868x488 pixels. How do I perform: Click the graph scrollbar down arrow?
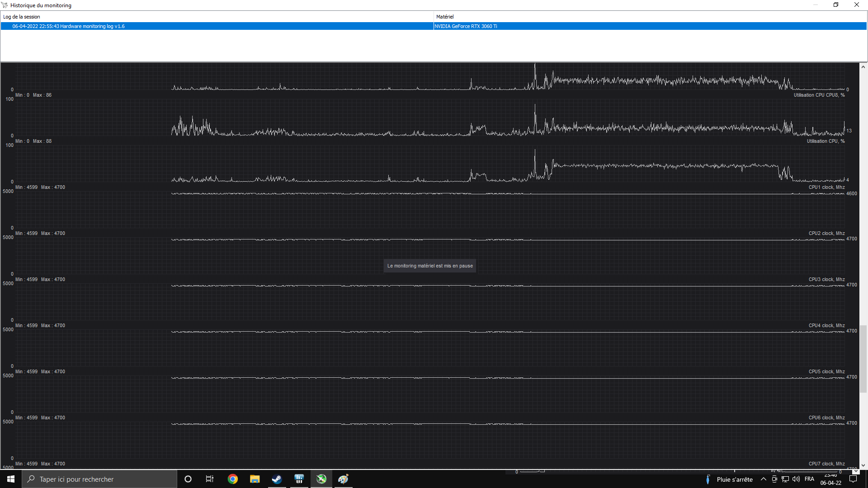[x=863, y=465]
